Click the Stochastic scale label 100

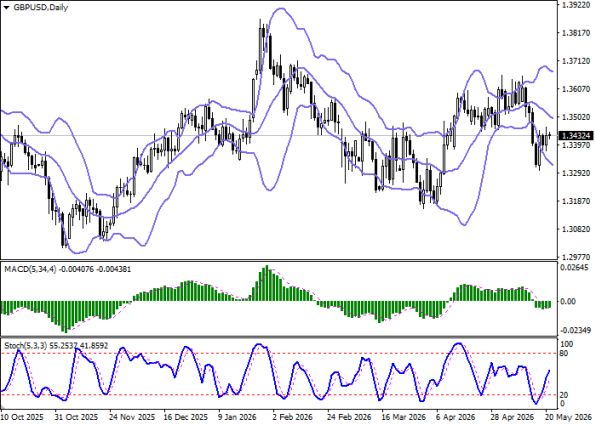pos(567,344)
